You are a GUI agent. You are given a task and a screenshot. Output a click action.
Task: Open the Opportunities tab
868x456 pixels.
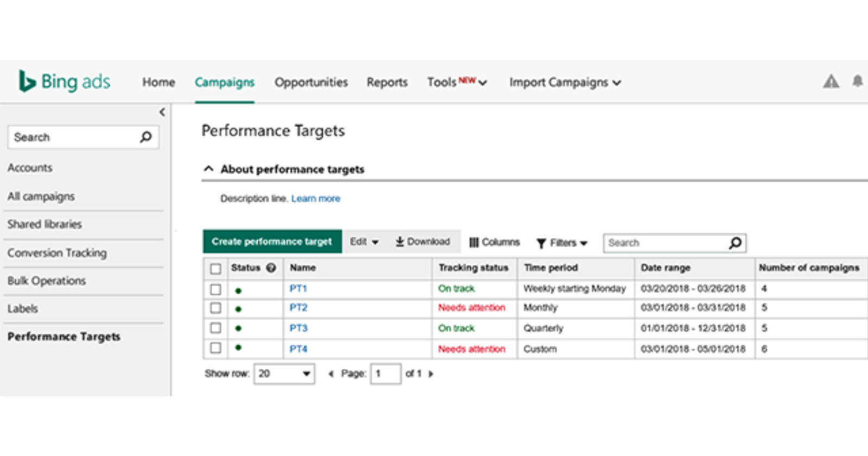[x=311, y=82]
